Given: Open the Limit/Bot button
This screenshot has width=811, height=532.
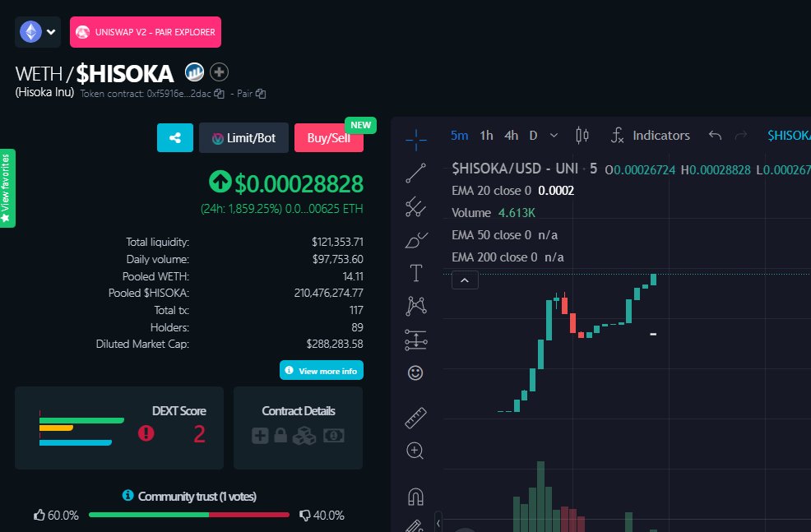Looking at the screenshot, I should click(243, 137).
